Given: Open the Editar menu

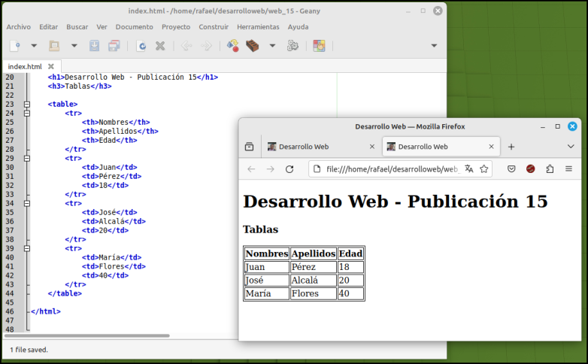Looking at the screenshot, I should tap(48, 27).
